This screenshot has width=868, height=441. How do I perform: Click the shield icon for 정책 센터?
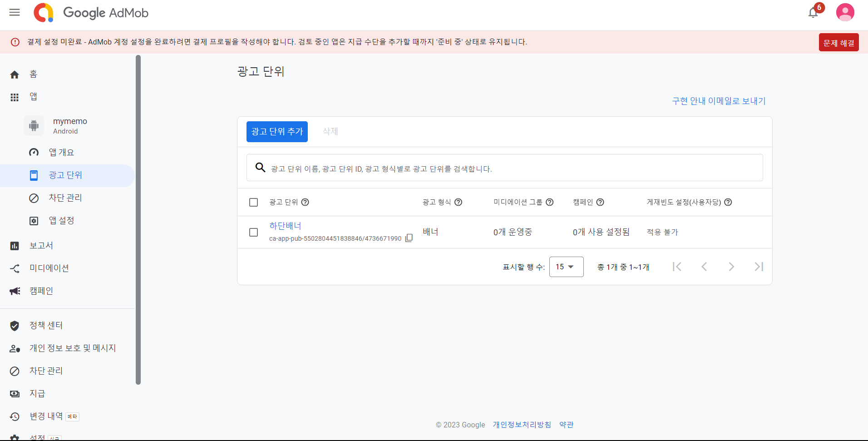point(15,326)
